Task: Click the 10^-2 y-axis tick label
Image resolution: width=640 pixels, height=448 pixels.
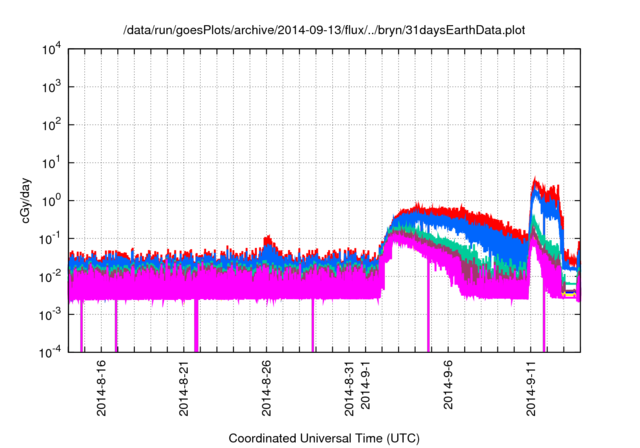Action: click(47, 276)
